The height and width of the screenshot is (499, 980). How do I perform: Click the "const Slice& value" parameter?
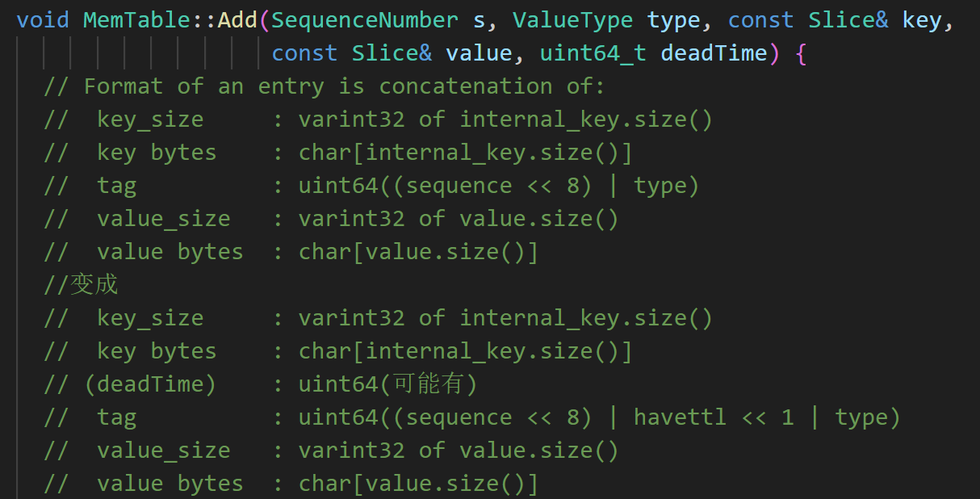(x=392, y=53)
